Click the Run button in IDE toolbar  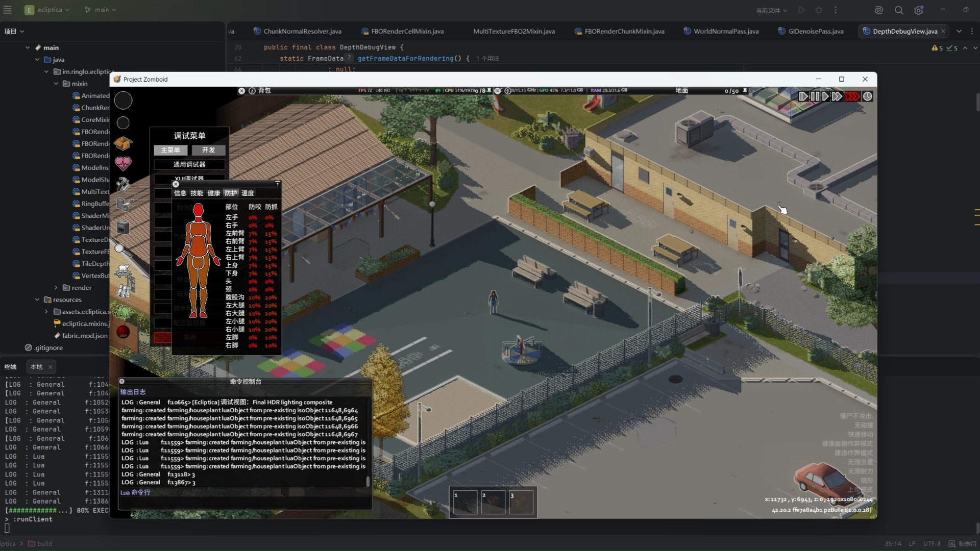pyautogui.click(x=801, y=10)
